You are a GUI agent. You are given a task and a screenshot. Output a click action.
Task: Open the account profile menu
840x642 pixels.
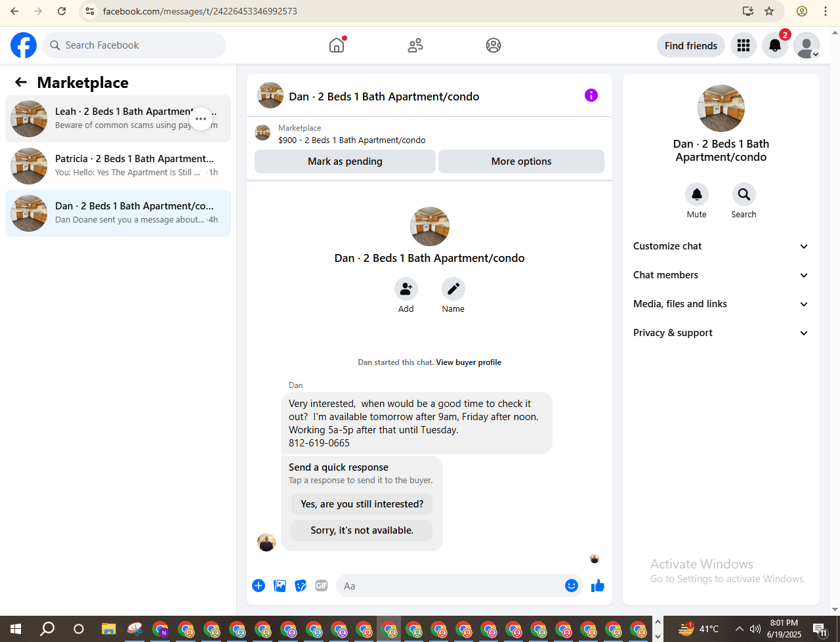(x=807, y=45)
